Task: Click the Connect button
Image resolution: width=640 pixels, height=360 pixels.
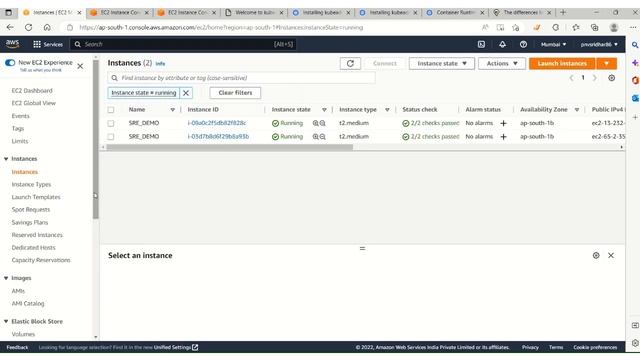Action: point(384,63)
